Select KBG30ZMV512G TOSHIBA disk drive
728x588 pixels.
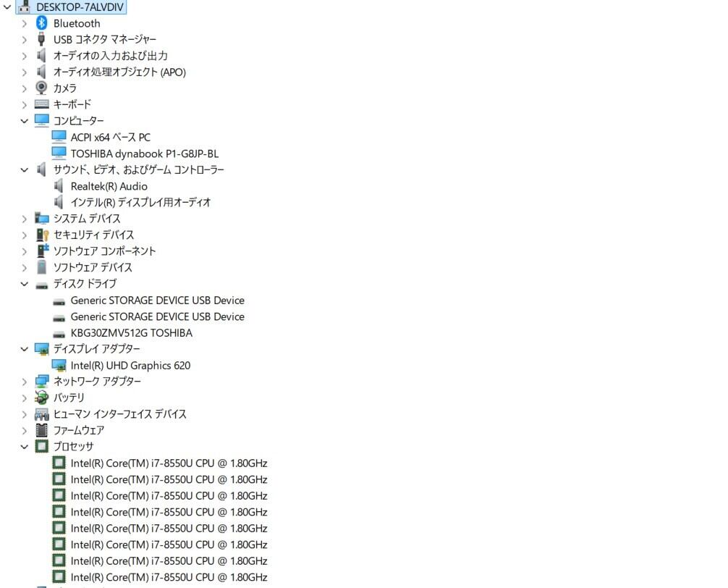[x=132, y=333]
